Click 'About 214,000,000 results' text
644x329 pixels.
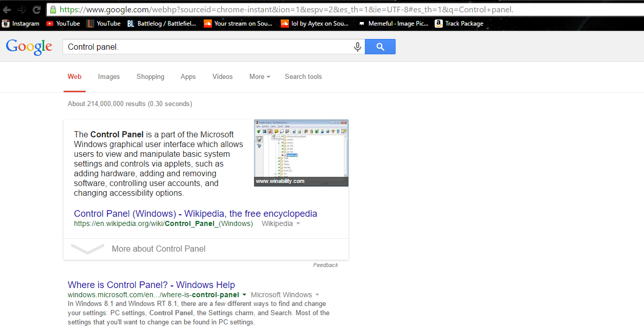point(107,104)
